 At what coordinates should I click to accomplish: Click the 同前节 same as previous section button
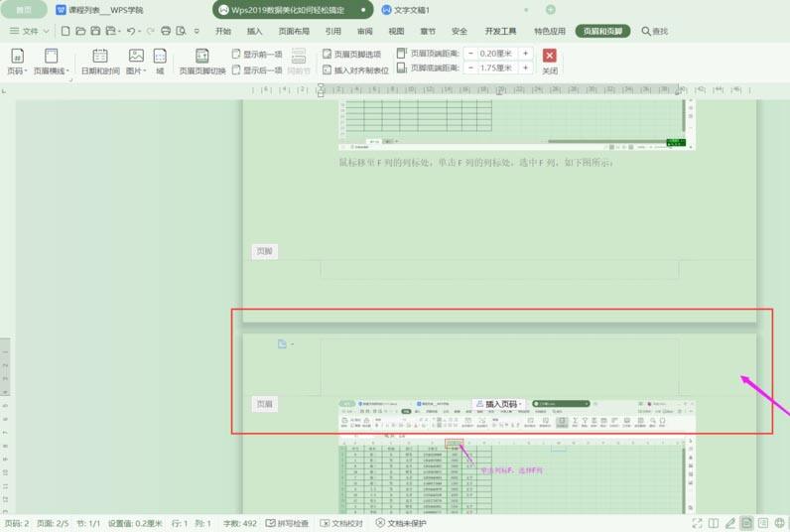pyautogui.click(x=299, y=62)
